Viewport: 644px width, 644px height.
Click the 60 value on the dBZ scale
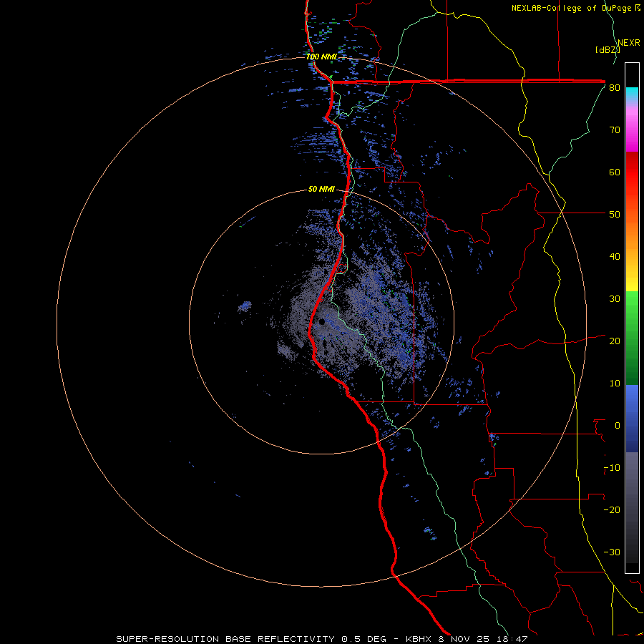(x=615, y=172)
